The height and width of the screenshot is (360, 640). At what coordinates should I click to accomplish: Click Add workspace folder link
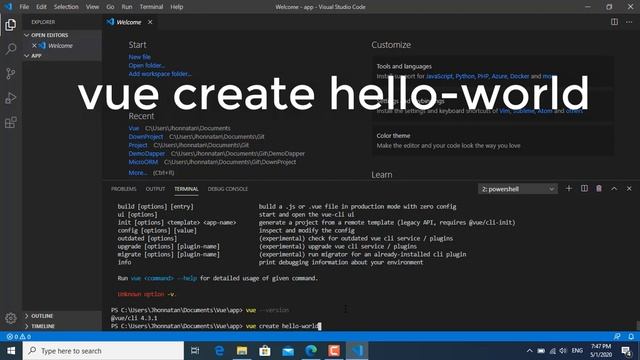pos(160,74)
